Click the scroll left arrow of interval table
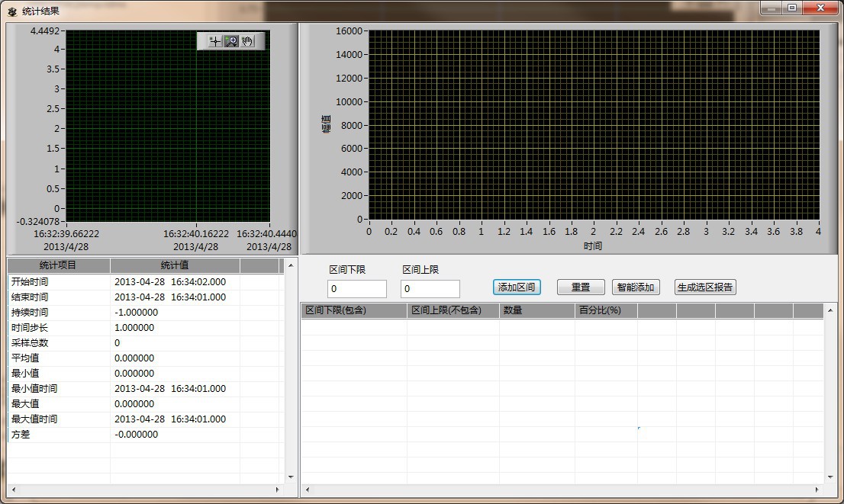Viewport: 844px width, 504px height. coord(308,490)
